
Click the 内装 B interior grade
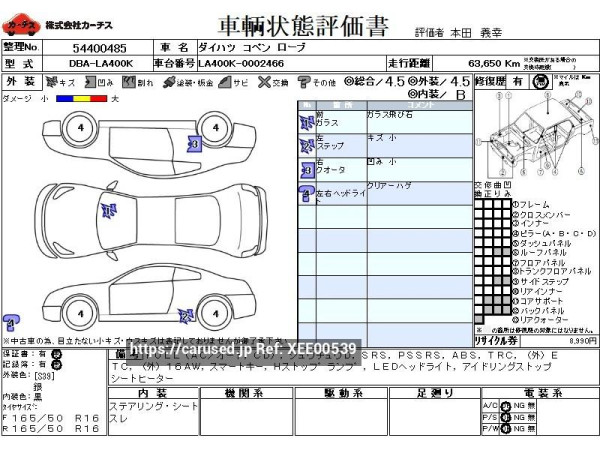[x=437, y=94]
